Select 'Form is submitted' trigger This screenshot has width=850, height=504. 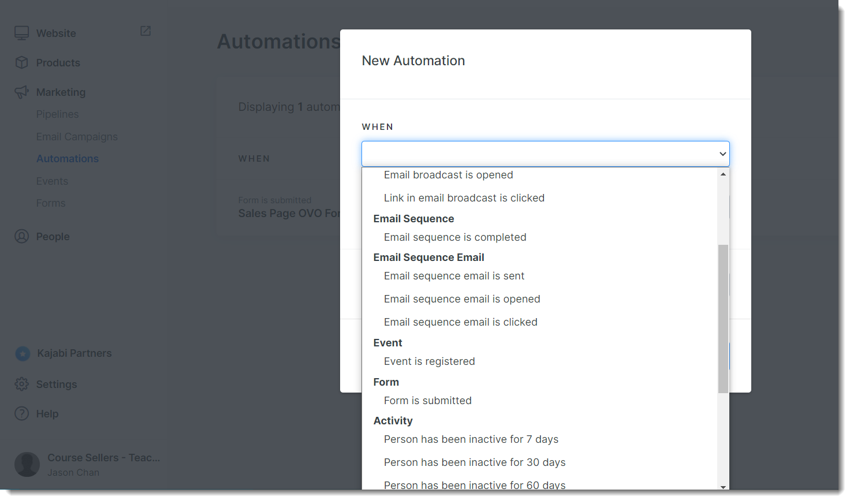coord(428,401)
